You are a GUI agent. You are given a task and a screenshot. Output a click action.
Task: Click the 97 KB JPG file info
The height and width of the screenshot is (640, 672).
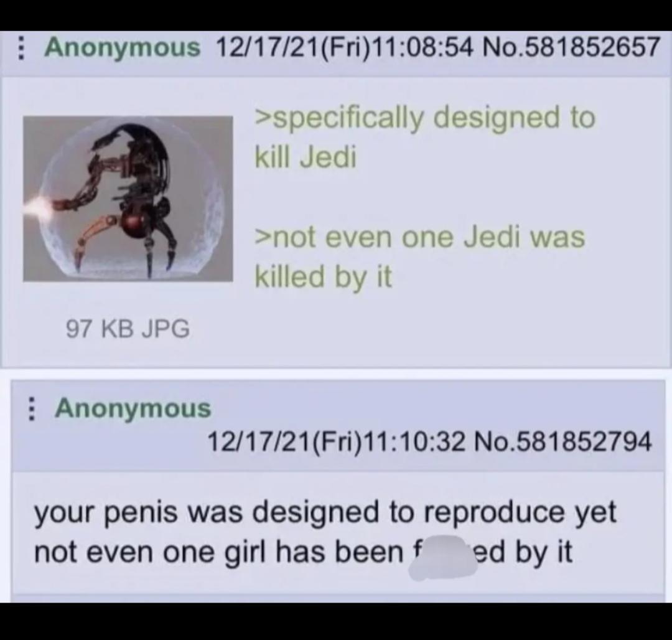[x=128, y=329]
